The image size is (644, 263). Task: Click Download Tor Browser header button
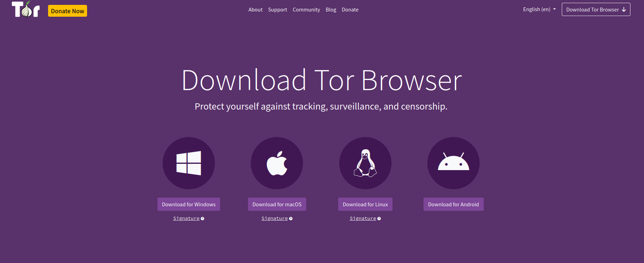(596, 9)
